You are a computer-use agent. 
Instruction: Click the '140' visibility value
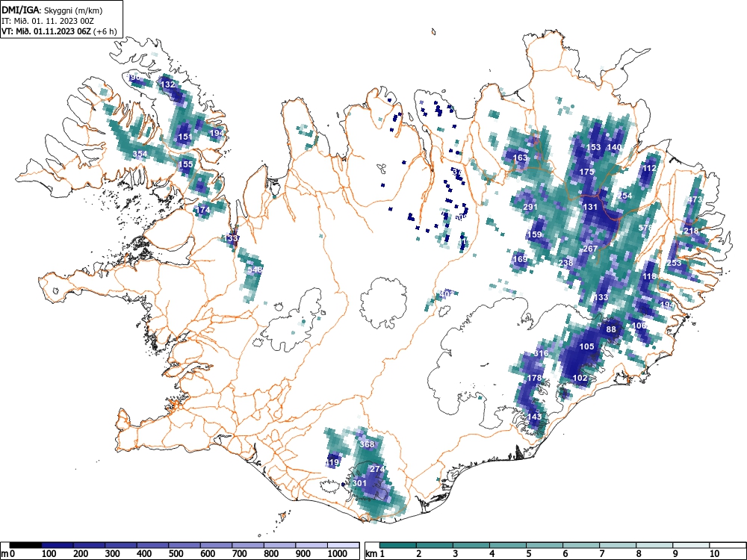[615, 147]
